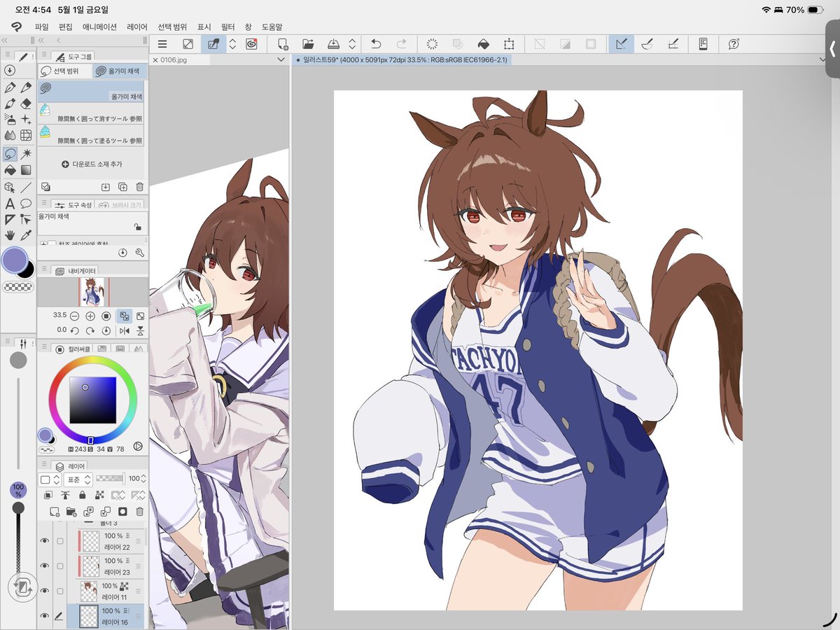Select the Balloon tool
This screenshot has height=630, width=840.
click(x=26, y=204)
